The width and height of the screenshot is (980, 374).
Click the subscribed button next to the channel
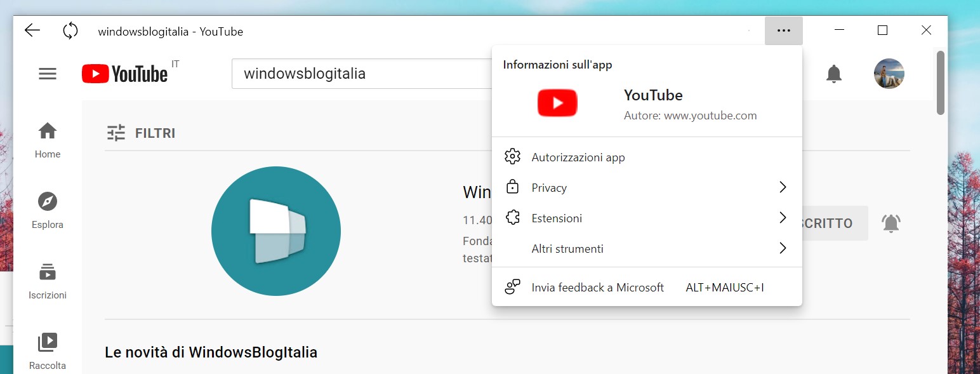pyautogui.click(x=835, y=223)
